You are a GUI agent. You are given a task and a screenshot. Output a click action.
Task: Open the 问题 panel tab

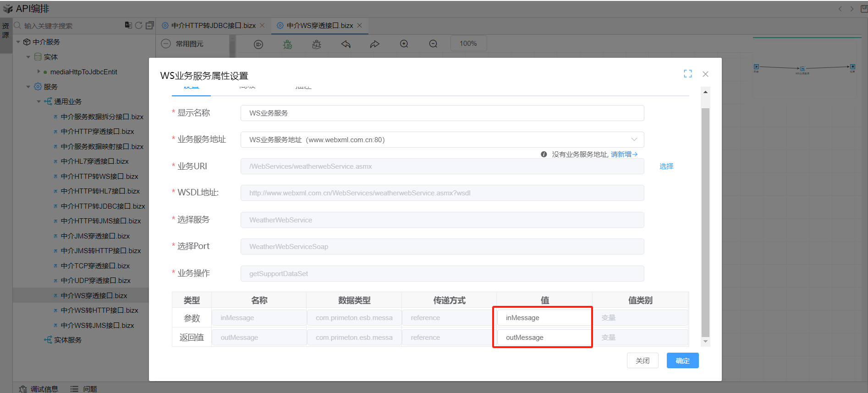(84, 389)
